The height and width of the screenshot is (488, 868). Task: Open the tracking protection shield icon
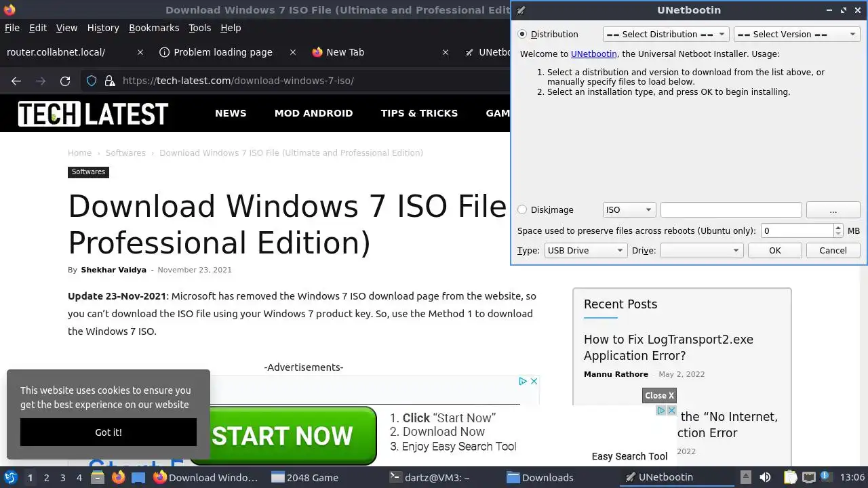pos(92,81)
